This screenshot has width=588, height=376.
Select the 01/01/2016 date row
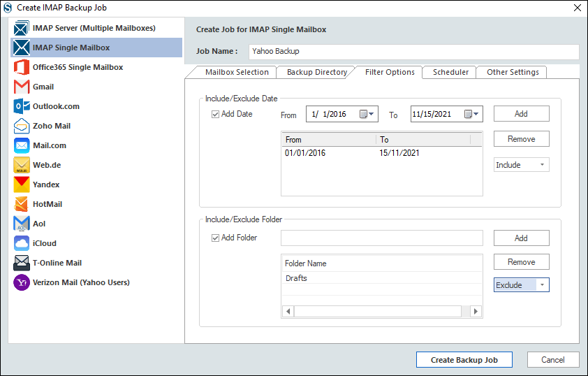pos(382,153)
